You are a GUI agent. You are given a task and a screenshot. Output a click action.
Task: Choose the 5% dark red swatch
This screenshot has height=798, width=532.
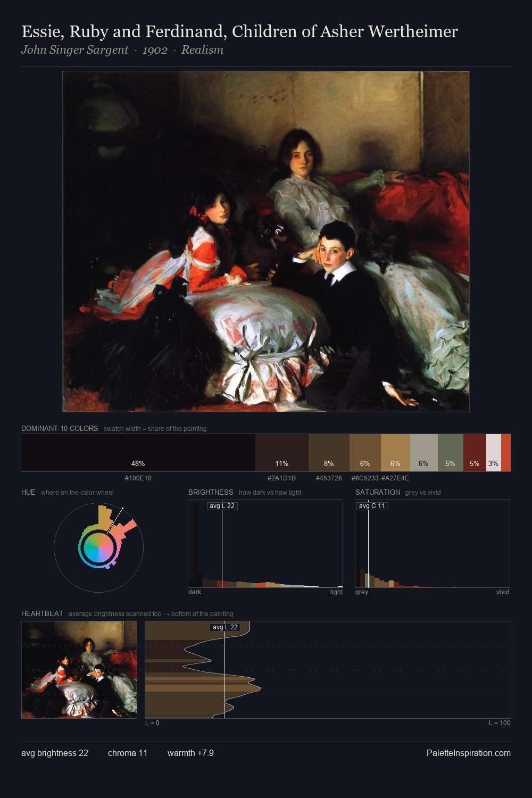click(475, 453)
